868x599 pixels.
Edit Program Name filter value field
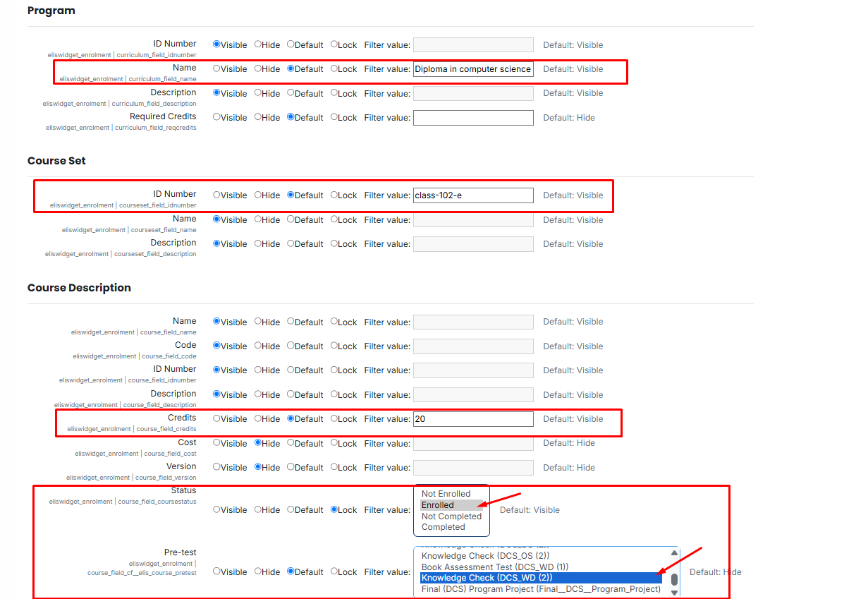click(473, 69)
